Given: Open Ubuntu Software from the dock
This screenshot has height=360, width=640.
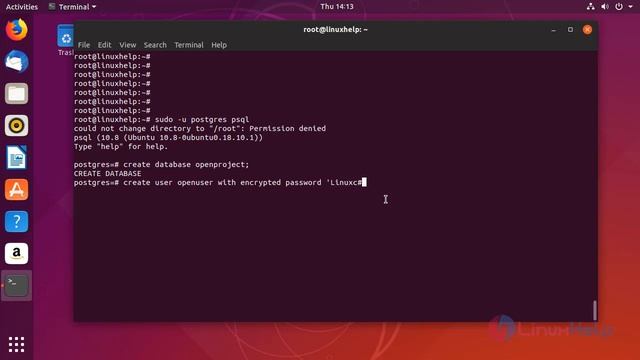Looking at the screenshot, I should 16,189.
